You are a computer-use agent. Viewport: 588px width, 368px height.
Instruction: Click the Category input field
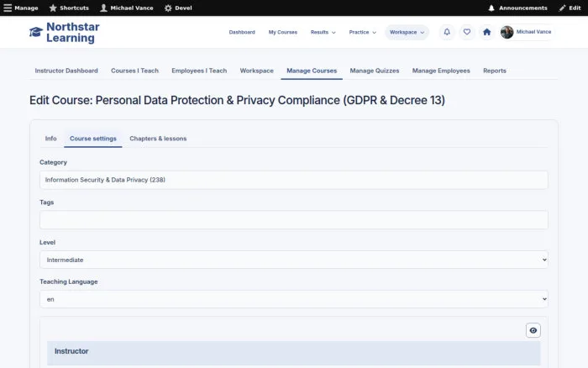pyautogui.click(x=294, y=180)
